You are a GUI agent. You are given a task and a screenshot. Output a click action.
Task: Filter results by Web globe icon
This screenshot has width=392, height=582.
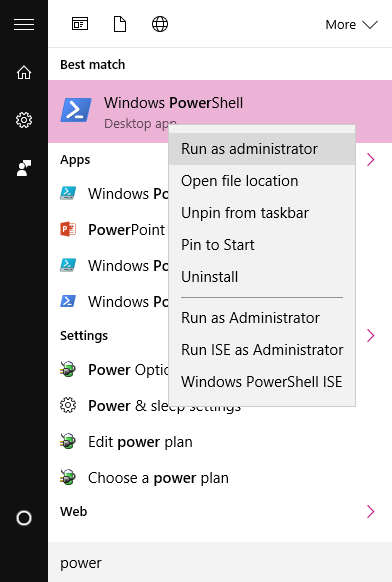point(160,24)
